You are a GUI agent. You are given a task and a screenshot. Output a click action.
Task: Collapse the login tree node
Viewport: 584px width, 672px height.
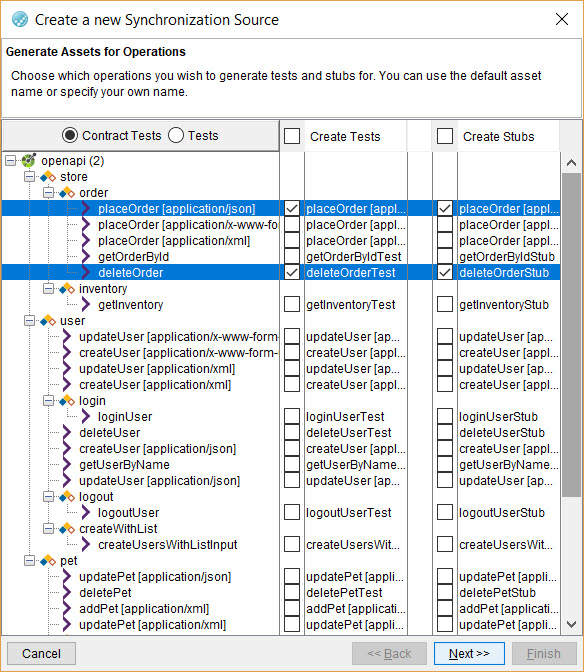coord(49,401)
